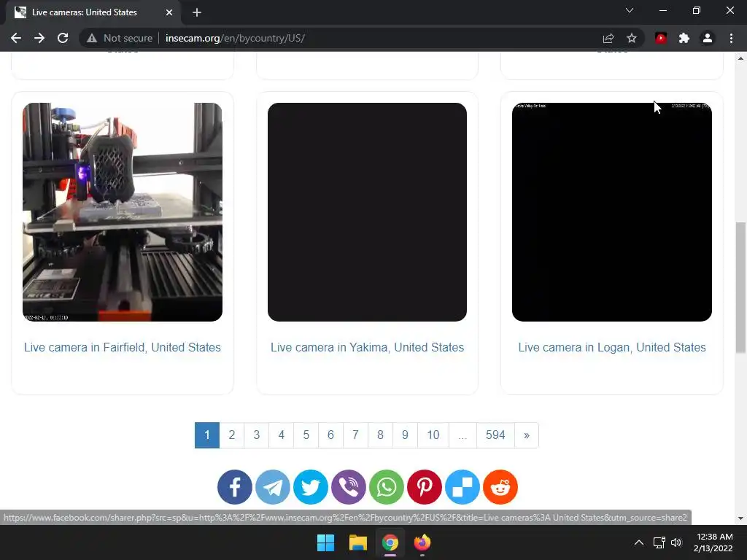
Task: Open Live camera in Logan link
Action: [612, 347]
